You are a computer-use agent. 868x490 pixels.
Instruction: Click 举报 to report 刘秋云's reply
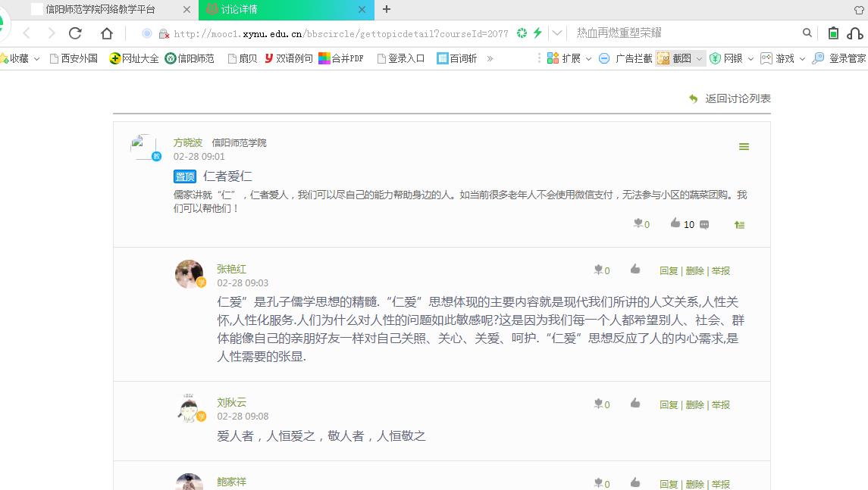coord(721,405)
